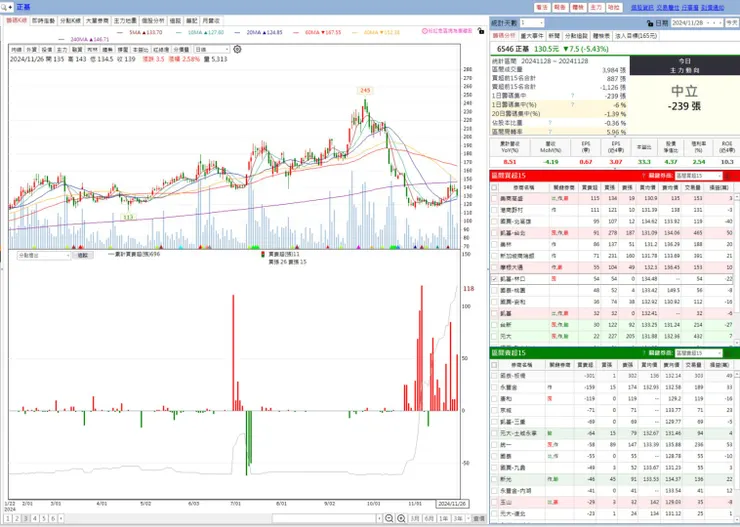The width and height of the screenshot is (740, 527).
Task: Click the help icon for 佔股本比重
Action: (x=550, y=123)
